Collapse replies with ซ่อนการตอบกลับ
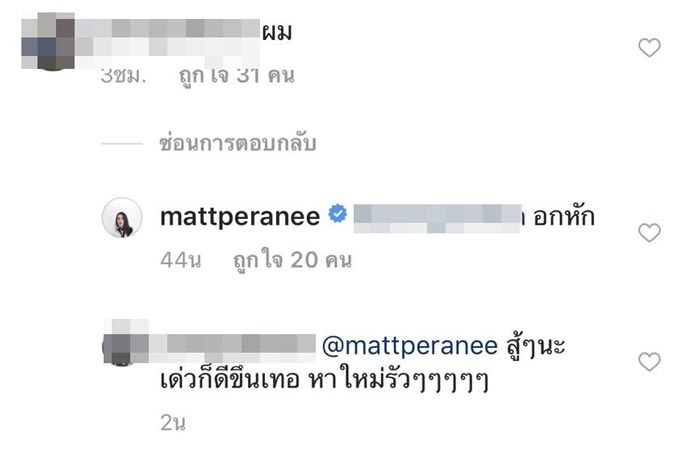The height and width of the screenshot is (449, 700). pyautogui.click(x=238, y=143)
